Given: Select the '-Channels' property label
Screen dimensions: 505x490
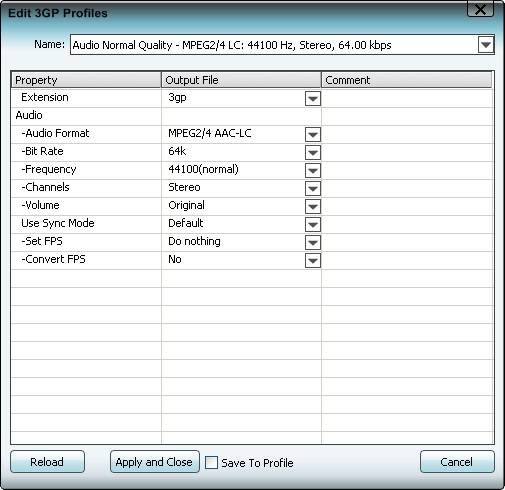Looking at the screenshot, I should (x=45, y=187).
